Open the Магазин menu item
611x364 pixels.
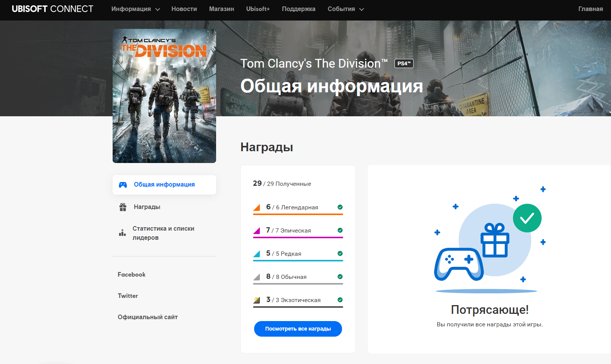(221, 9)
